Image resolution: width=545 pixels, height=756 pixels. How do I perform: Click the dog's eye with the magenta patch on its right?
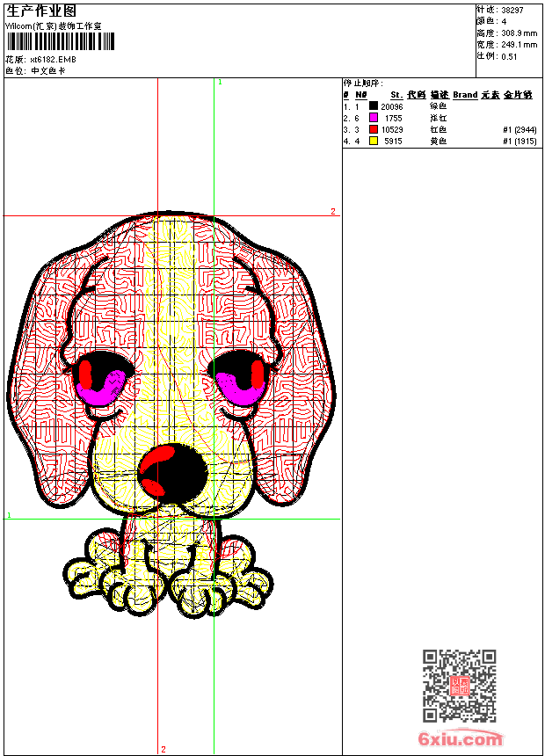104,378
